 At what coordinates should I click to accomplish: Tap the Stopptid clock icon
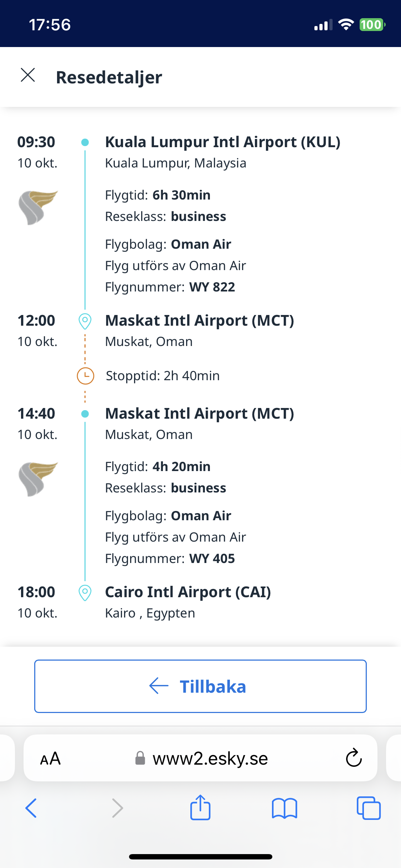pyautogui.click(x=86, y=376)
